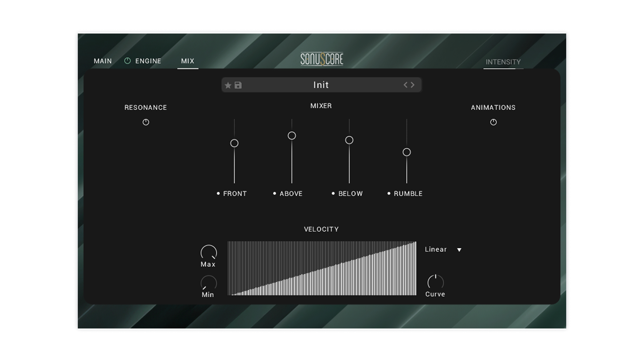This screenshot has width=644, height=362.
Task: Favorite the preset with the star icon
Action: [x=228, y=85]
